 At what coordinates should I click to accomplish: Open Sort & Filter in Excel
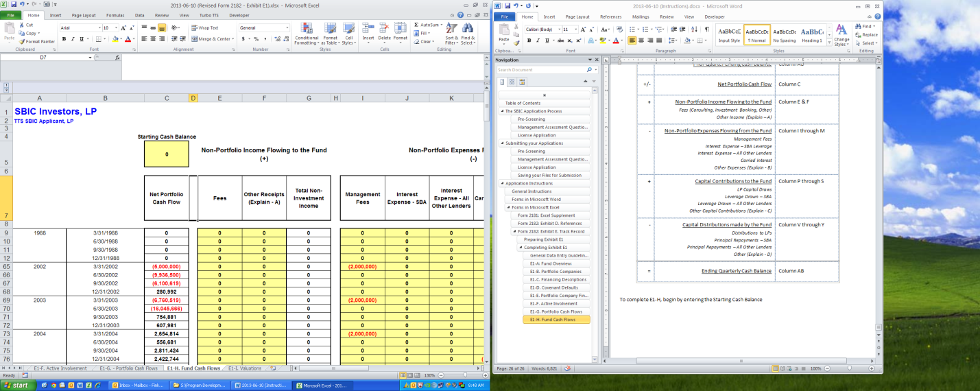tap(452, 34)
